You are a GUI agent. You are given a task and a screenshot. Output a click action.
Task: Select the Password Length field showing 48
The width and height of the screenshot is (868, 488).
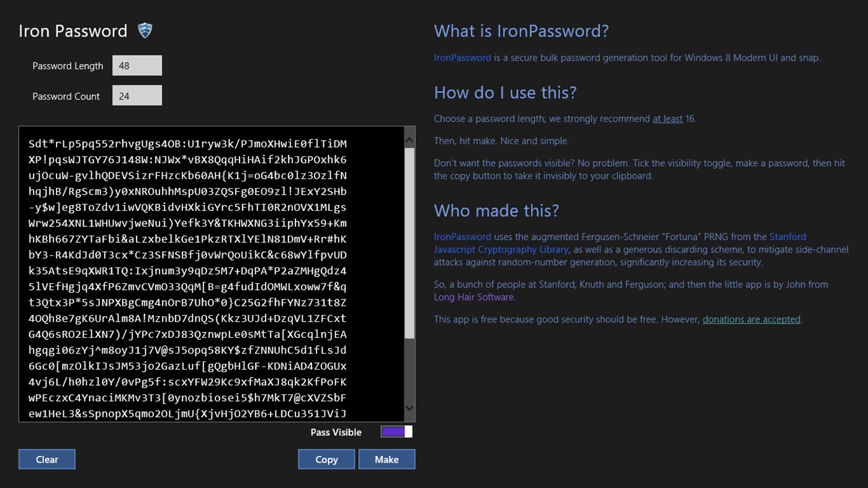click(x=136, y=65)
